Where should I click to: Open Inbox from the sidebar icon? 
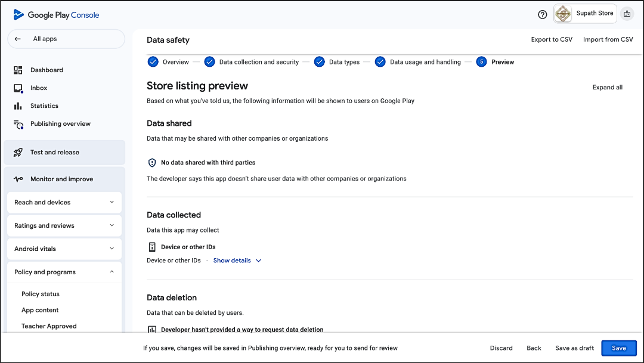pos(18,88)
